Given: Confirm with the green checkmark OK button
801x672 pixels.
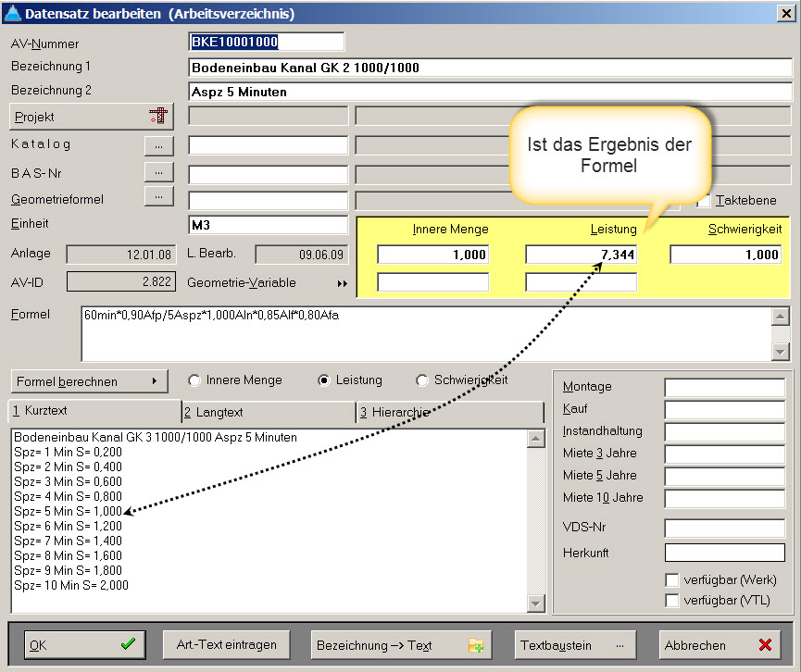Looking at the screenshot, I should click(85, 644).
